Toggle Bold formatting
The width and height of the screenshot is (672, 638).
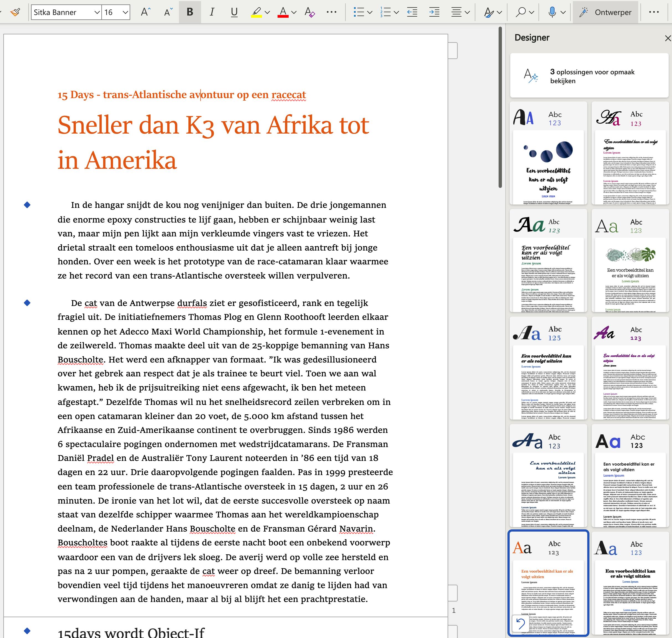[x=190, y=12]
